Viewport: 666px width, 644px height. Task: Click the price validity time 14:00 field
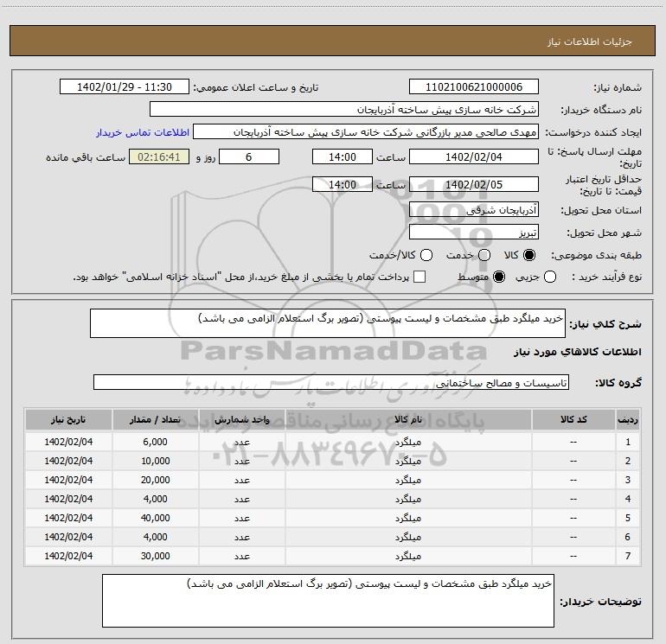[343, 185]
